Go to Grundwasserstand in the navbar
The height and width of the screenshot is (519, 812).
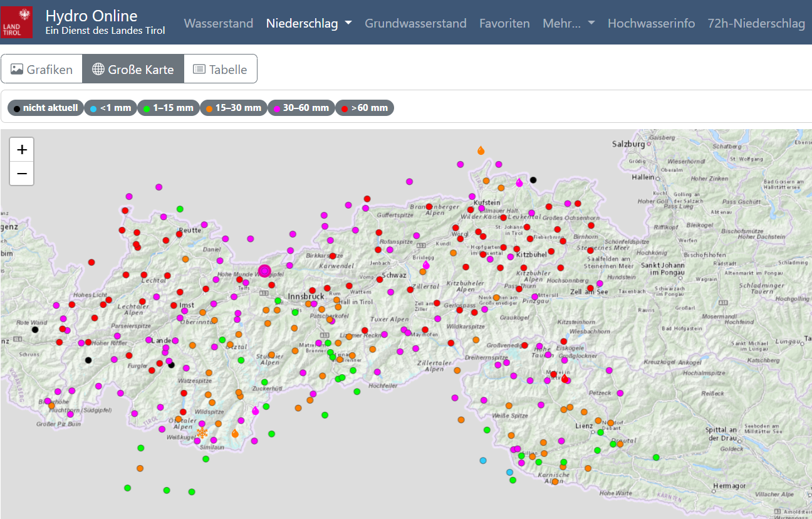click(416, 23)
